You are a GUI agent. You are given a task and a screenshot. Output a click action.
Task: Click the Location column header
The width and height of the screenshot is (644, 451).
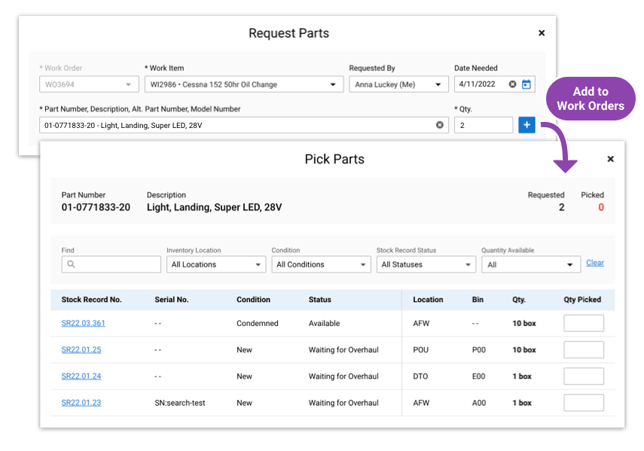pyautogui.click(x=428, y=299)
